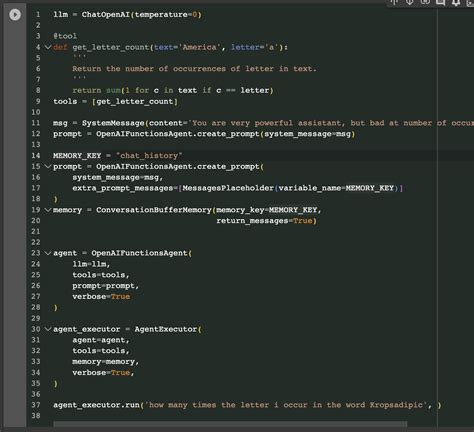Click line number 38 in the gutter
This screenshot has height=432, width=474.
point(36,416)
